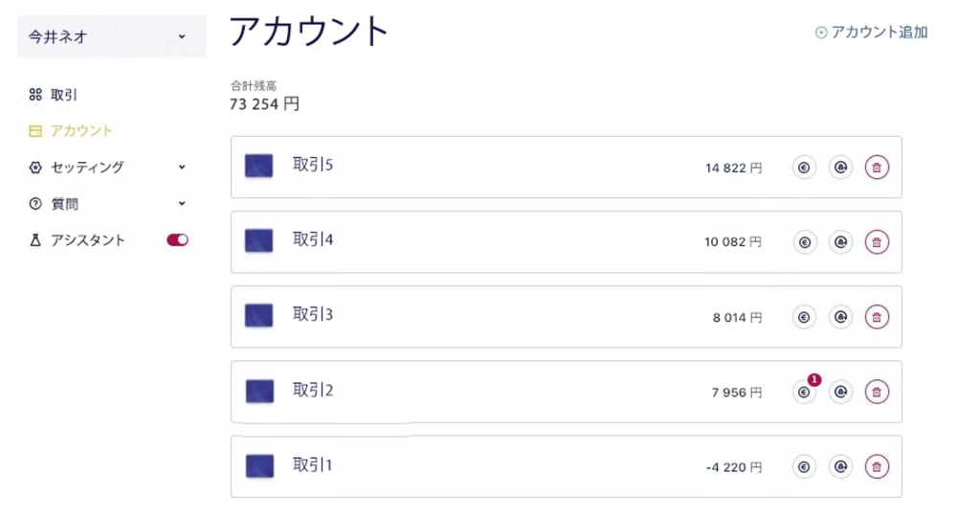Image resolution: width=980 pixels, height=519 pixels.
Task: Expand the セッティング submenu chevron
Action: click(182, 167)
